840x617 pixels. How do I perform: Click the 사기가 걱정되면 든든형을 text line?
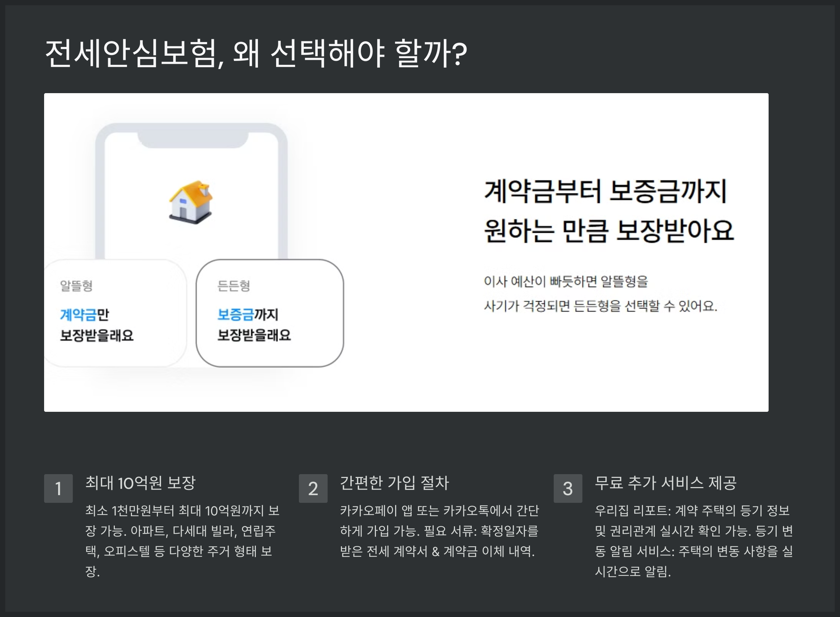coord(600,306)
